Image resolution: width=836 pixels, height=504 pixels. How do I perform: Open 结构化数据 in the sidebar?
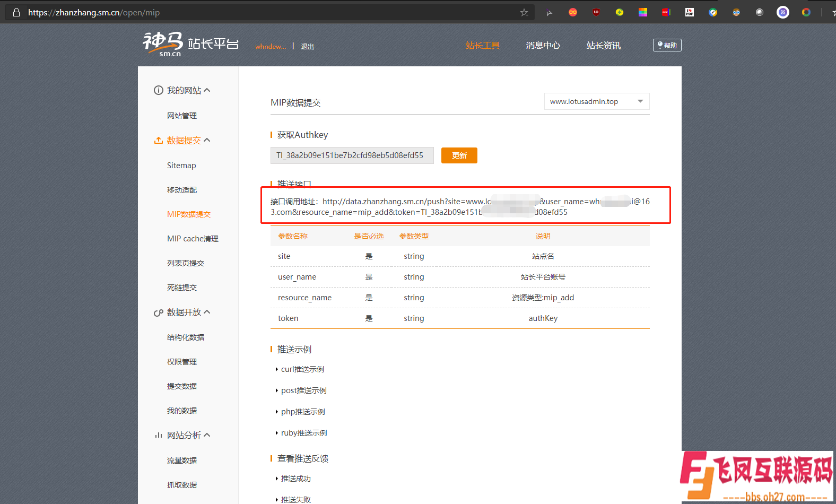(x=186, y=337)
